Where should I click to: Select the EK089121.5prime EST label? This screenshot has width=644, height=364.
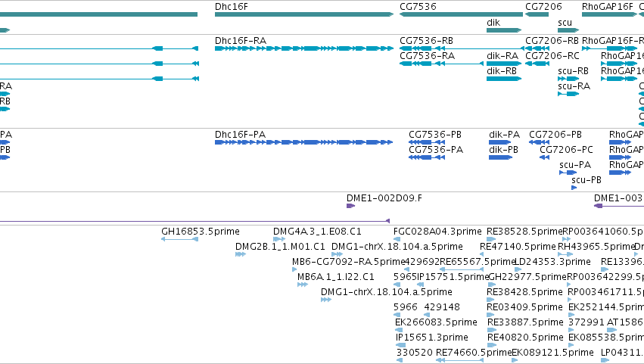(x=552, y=353)
